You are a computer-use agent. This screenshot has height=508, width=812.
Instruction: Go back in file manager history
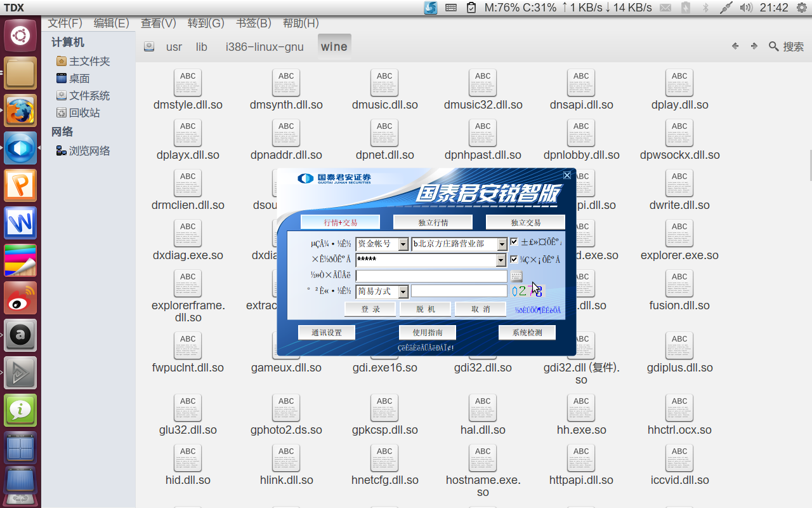(735, 46)
